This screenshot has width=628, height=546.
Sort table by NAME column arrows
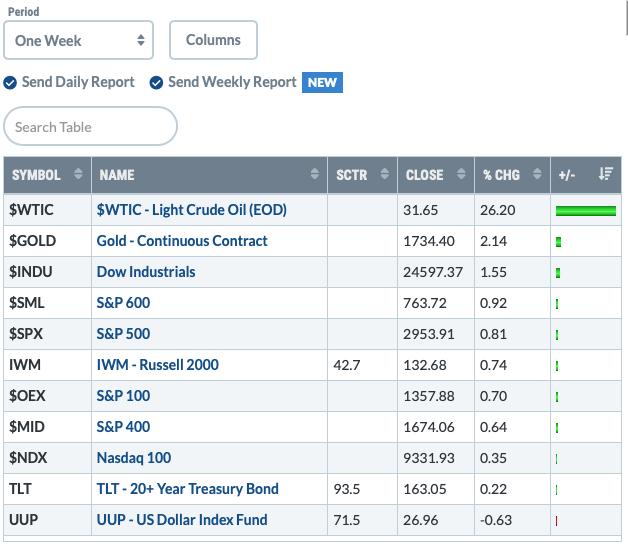[x=315, y=174]
